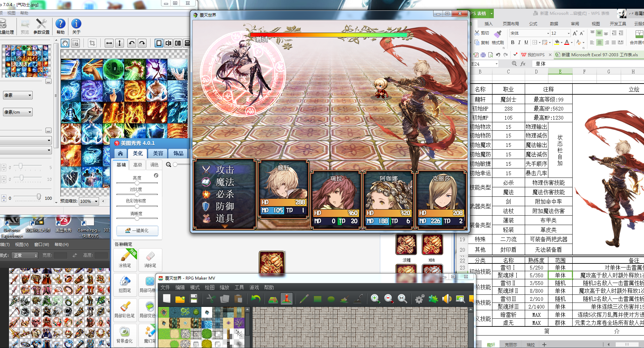The height and width of the screenshot is (348, 644).
Task: Adjust the 对比度 contrast slider in Meitu
Action: [x=137, y=194]
